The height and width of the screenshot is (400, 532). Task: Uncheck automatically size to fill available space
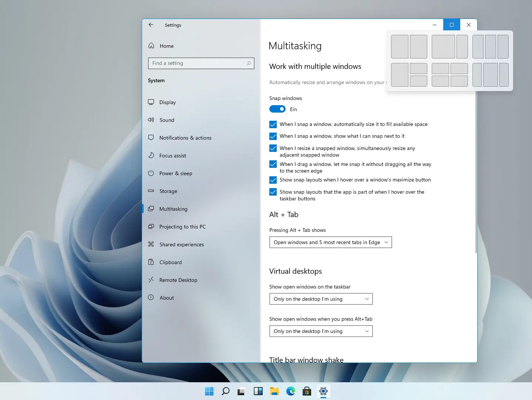[273, 124]
